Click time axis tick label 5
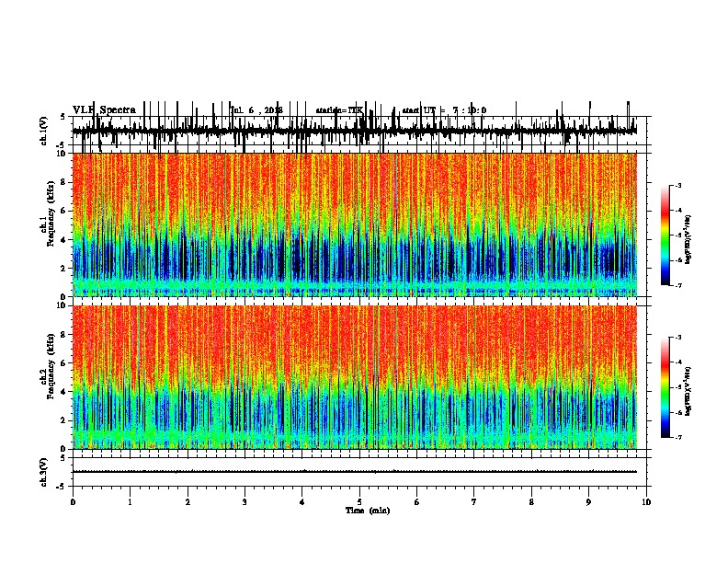Image resolution: width=728 pixels, height=563 pixels. 359,502
